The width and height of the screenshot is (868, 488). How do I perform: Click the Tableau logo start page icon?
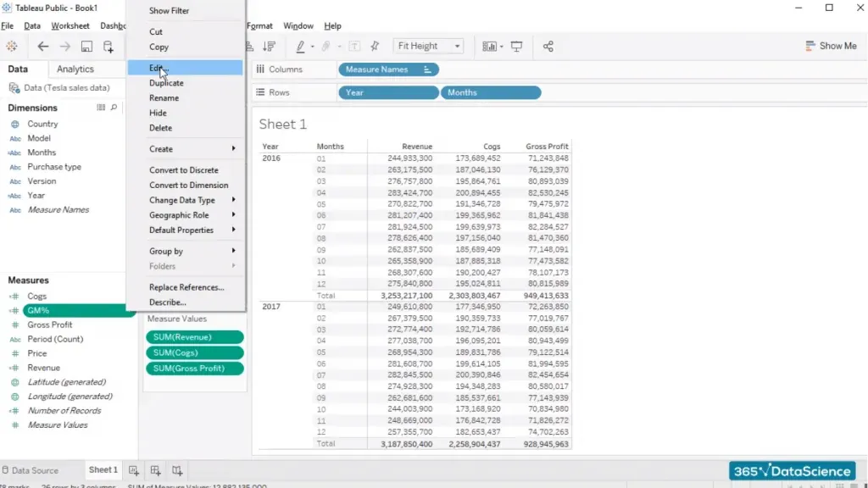(12, 47)
